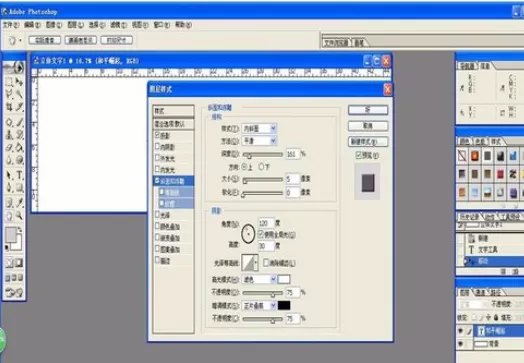Select the Zoom magnifier tool
This screenshot has height=363, width=524.
[x=19, y=216]
